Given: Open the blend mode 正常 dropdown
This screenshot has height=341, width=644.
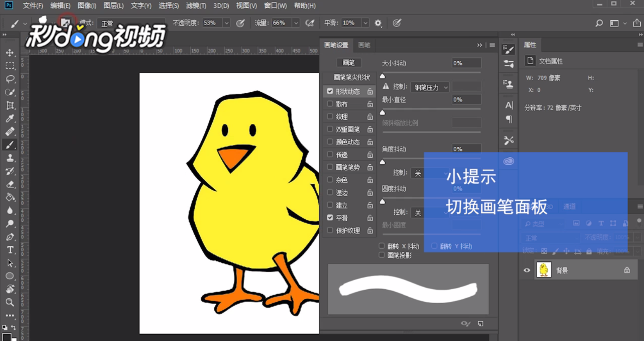Looking at the screenshot, I should (131, 23).
